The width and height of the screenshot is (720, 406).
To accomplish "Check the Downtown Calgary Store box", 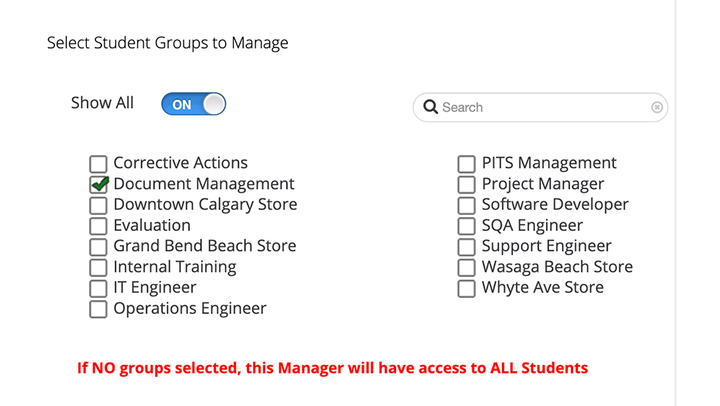I will click(x=98, y=205).
